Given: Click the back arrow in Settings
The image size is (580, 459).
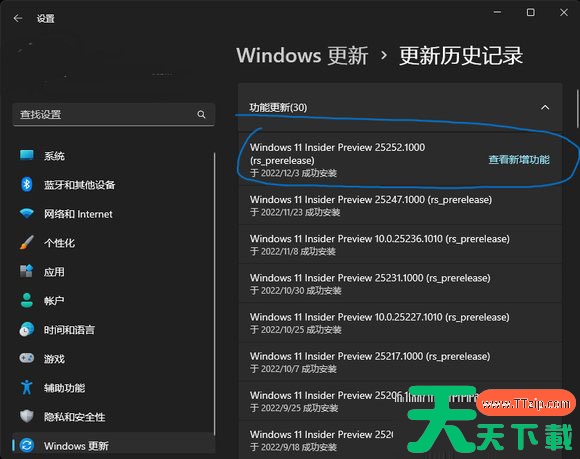Looking at the screenshot, I should pos(18,18).
